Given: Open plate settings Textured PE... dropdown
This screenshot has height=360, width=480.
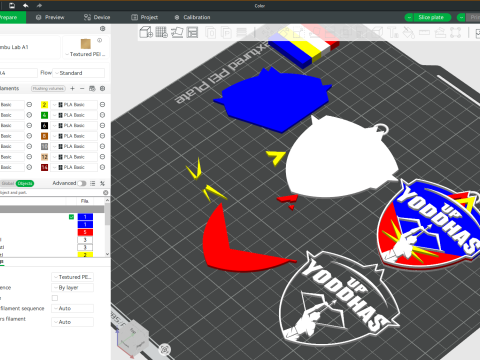Looking at the screenshot, I should (x=72, y=277).
